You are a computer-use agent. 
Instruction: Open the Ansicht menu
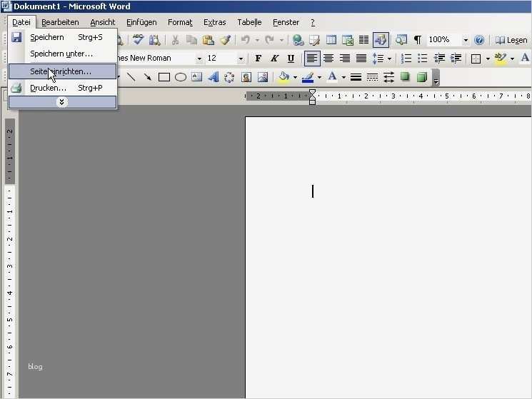point(102,22)
